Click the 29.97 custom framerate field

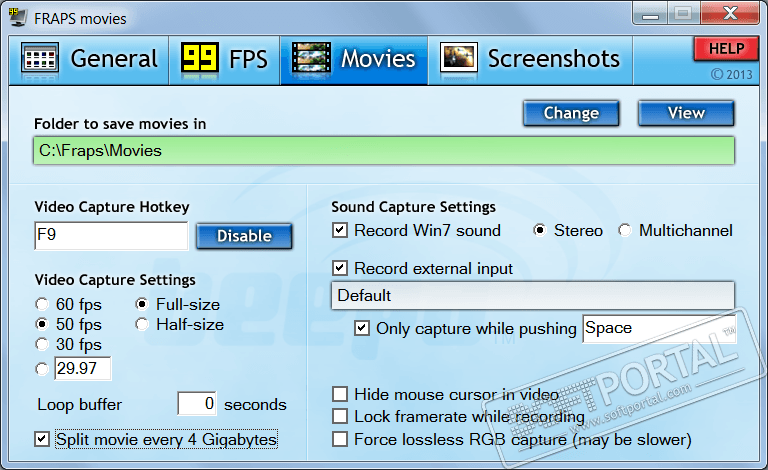click(x=83, y=368)
